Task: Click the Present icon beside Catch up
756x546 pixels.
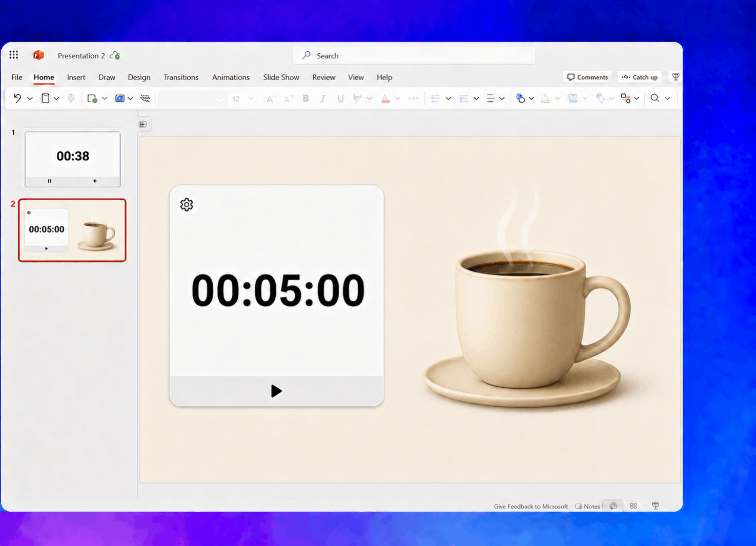Action: coord(676,77)
